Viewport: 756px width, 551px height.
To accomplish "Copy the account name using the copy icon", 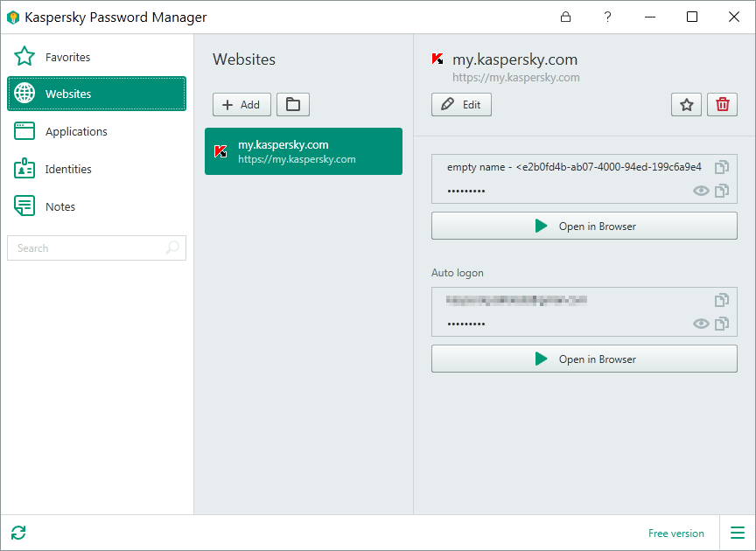I will click(722, 166).
